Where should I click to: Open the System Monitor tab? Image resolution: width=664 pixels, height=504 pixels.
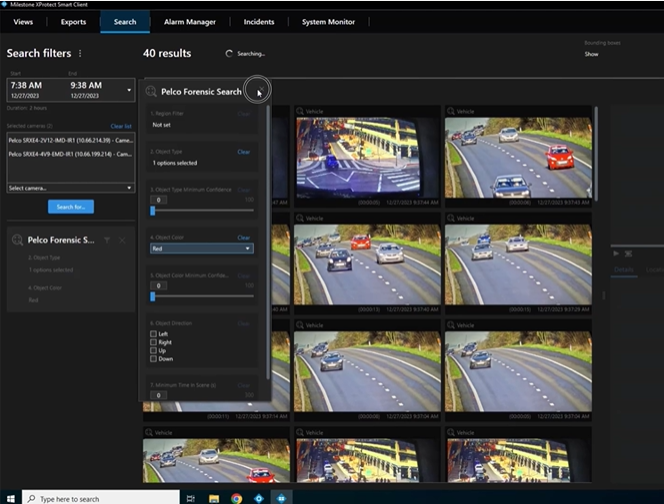point(328,21)
